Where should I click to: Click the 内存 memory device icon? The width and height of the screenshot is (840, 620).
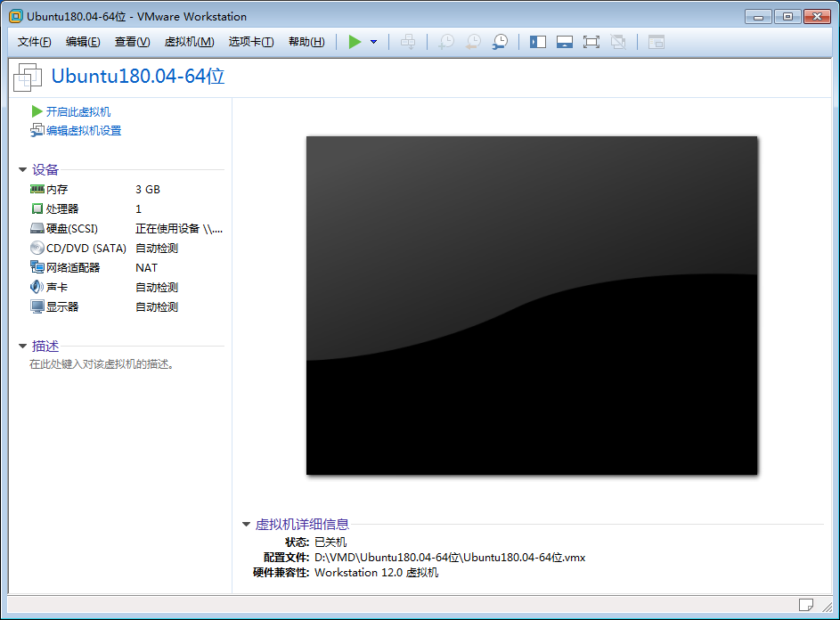tap(37, 189)
